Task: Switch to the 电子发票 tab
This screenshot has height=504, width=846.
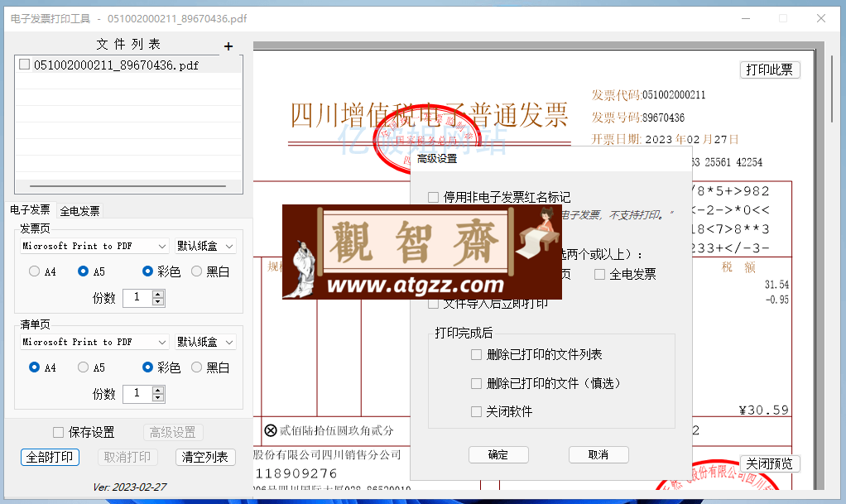Action: [30, 210]
